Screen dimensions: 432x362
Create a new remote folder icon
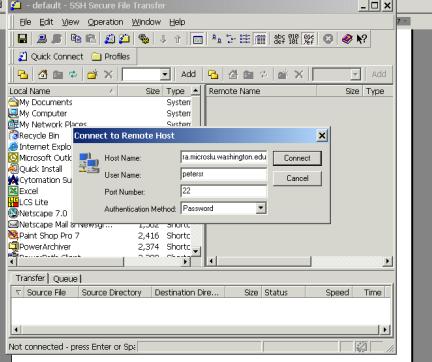click(x=283, y=74)
